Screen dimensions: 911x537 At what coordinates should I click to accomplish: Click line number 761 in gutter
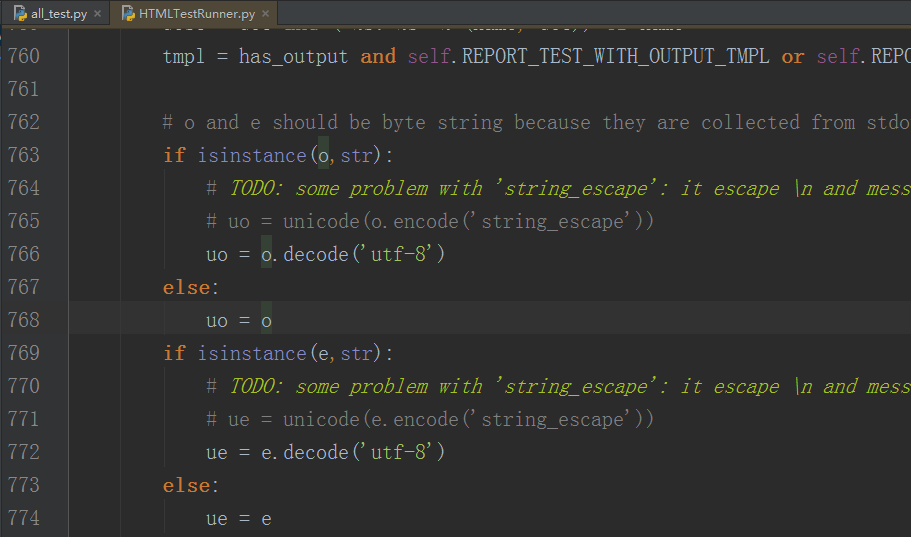24,90
